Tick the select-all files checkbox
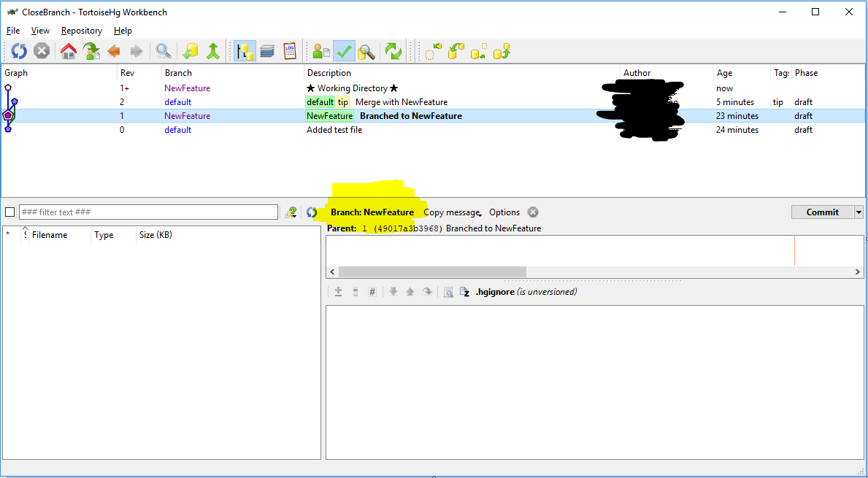 click(x=10, y=212)
